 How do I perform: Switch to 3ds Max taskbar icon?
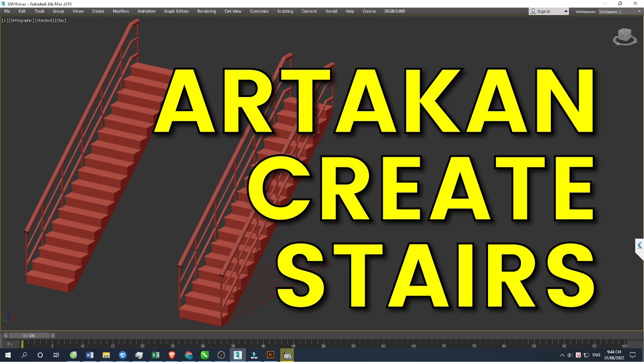237,355
